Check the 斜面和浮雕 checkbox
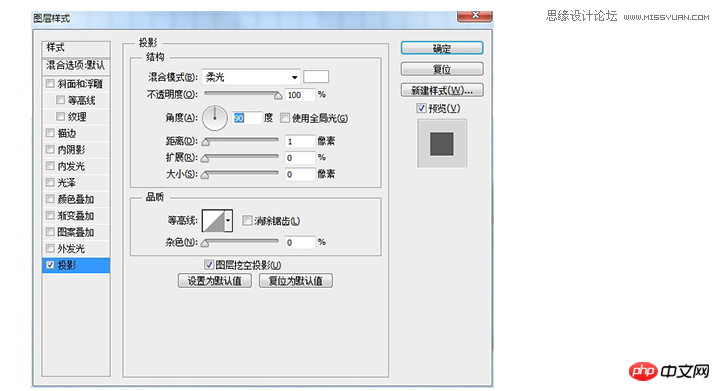This screenshot has height=391, width=720. [50, 84]
